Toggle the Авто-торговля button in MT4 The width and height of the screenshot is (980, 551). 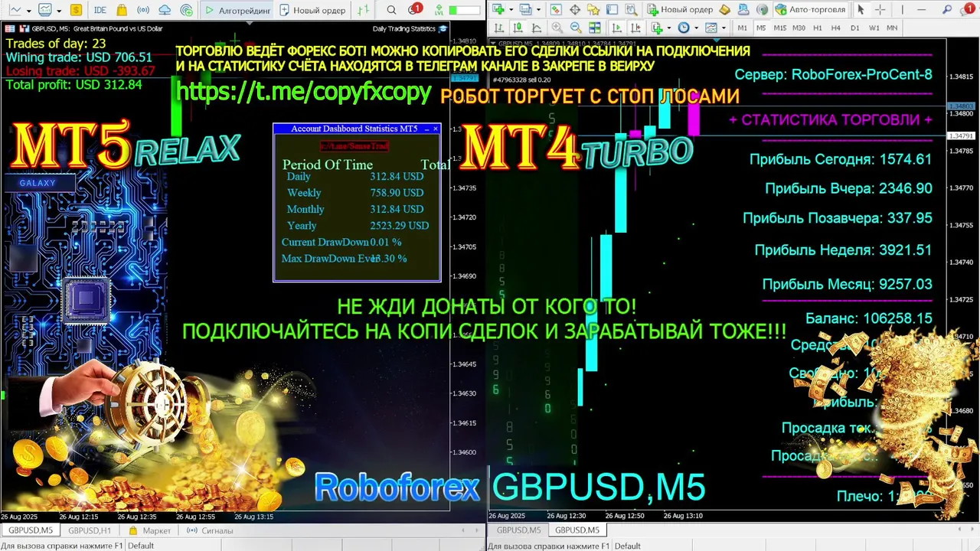809,9
